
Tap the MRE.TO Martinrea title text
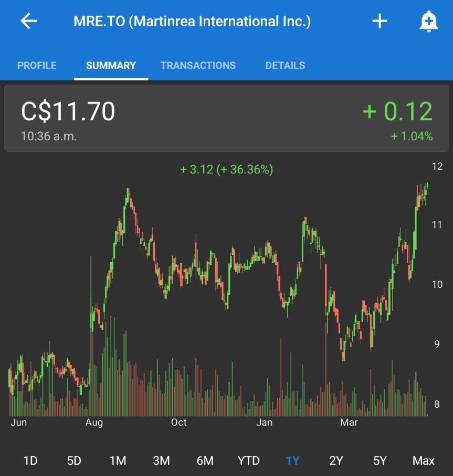[192, 21]
